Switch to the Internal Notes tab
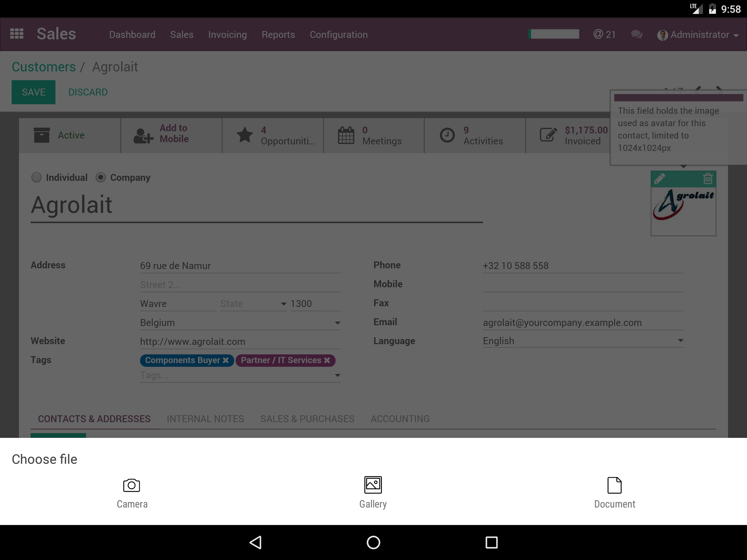Viewport: 747px width, 560px height. tap(205, 419)
